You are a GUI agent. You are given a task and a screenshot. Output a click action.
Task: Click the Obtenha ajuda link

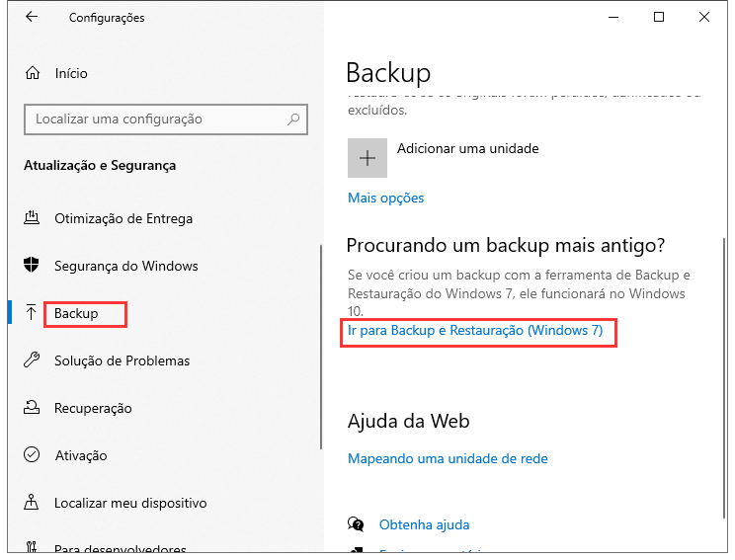click(x=424, y=524)
